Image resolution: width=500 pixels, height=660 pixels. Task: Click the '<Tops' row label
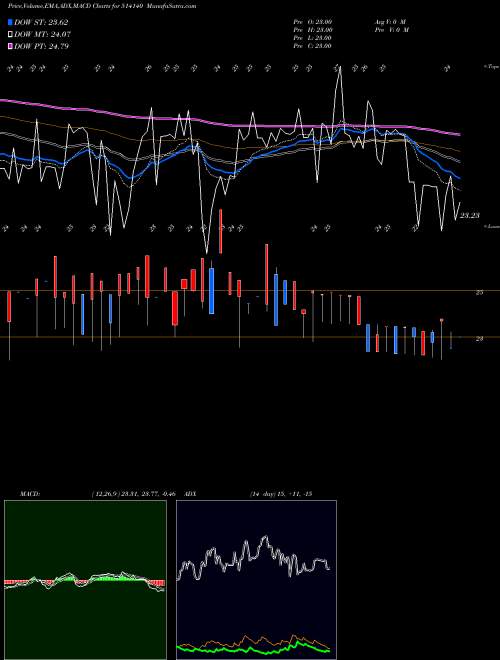coord(491,67)
